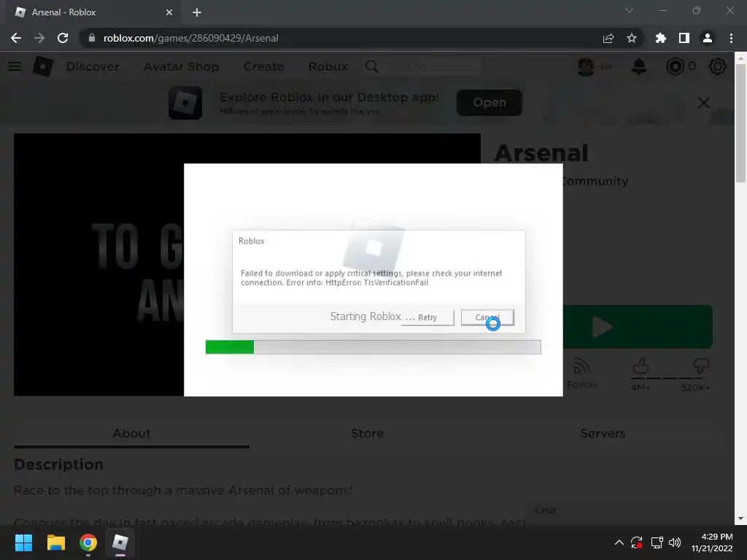747x560 pixels.
Task: Select the Arsenal - Roblox tab
Action: pyautogui.click(x=93, y=12)
